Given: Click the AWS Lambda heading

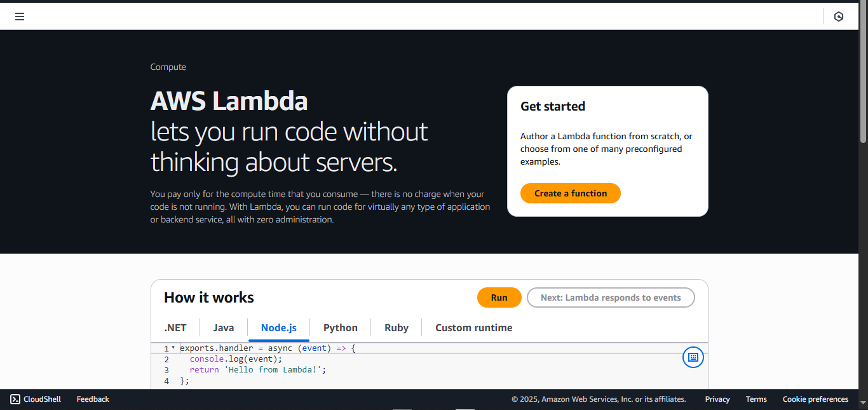Looking at the screenshot, I should pyautogui.click(x=229, y=101).
